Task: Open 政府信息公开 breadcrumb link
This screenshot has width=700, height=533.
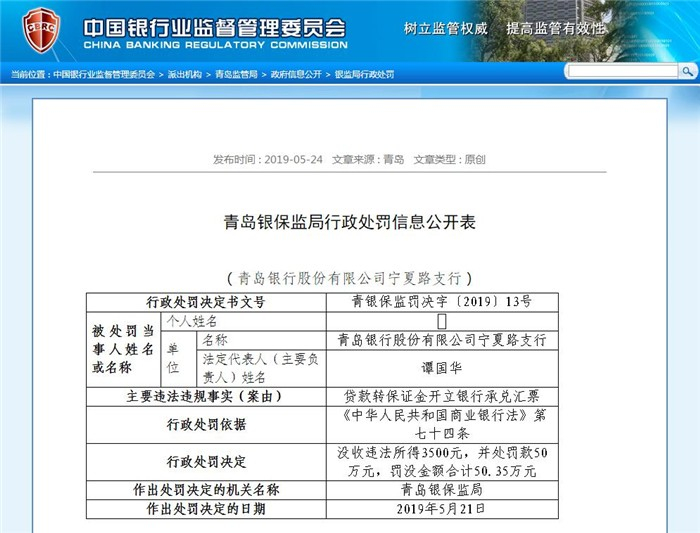Action: [x=296, y=75]
